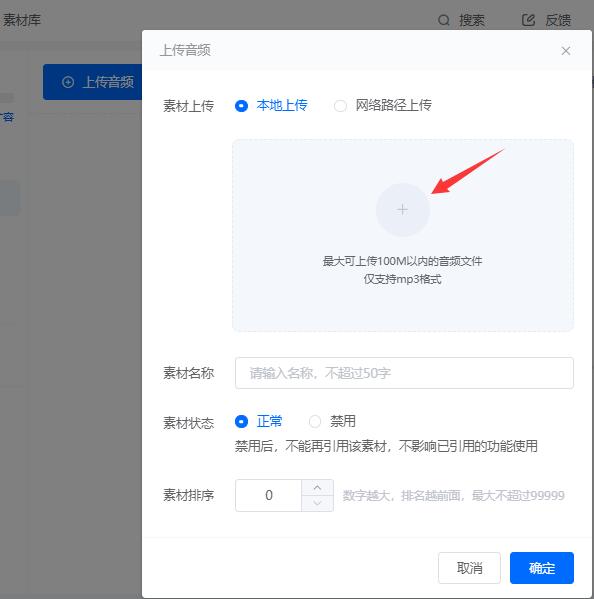Screen dimensions: 594x599
Task: Decrease 素材排序 value with down arrow
Action: coord(317,503)
